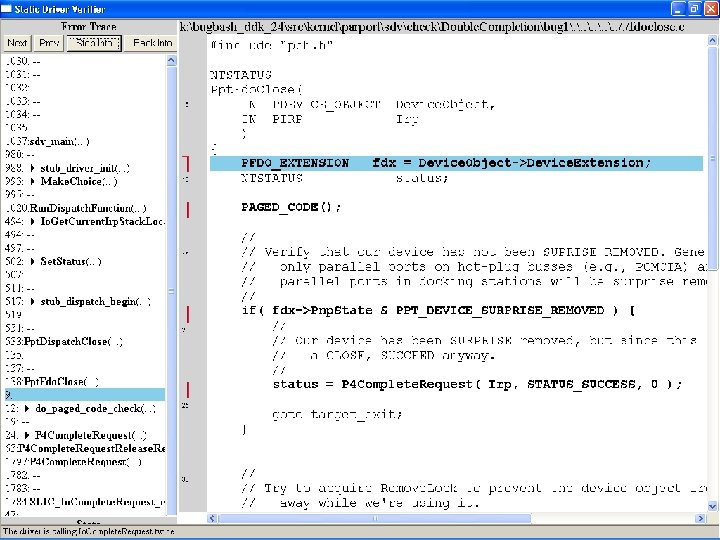Expand the P4CompleteRequest node on row 24
Screen dimensions: 720x540
coord(27,435)
